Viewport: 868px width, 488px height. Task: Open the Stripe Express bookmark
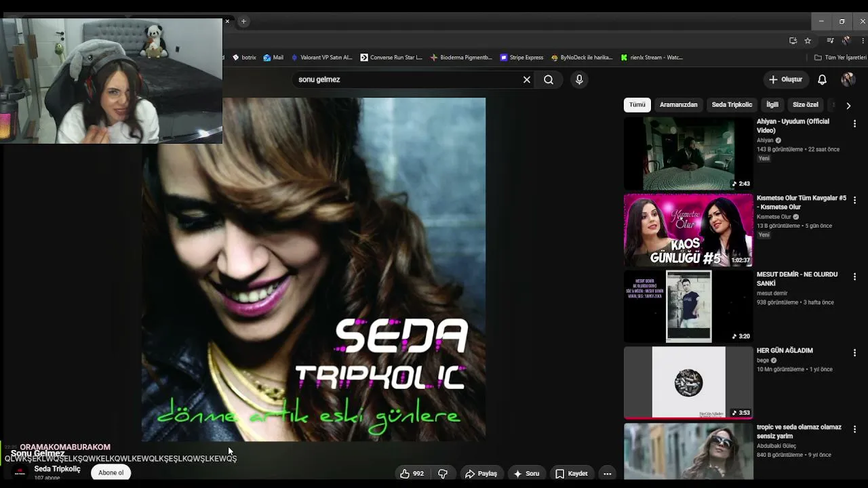click(521, 58)
